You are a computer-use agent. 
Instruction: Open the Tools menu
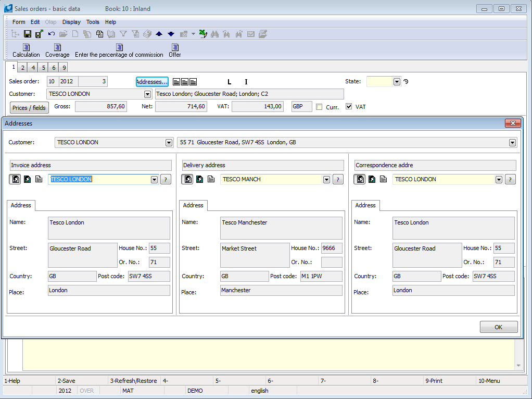pos(93,22)
